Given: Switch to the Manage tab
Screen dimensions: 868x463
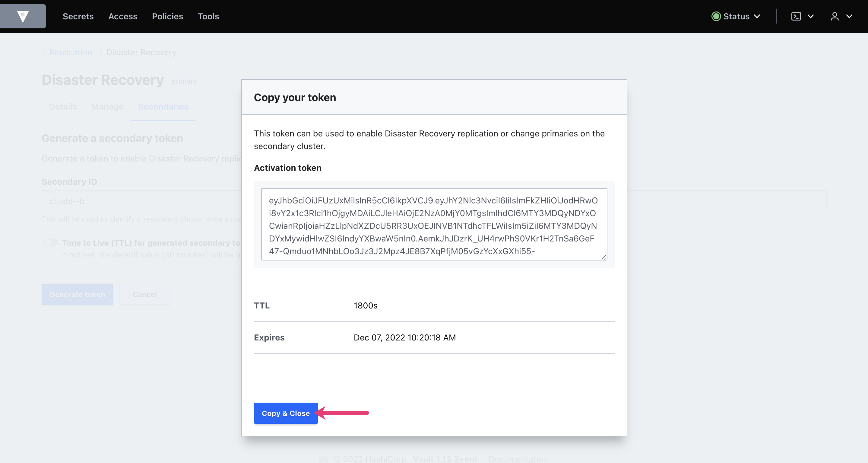Looking at the screenshot, I should coord(107,107).
